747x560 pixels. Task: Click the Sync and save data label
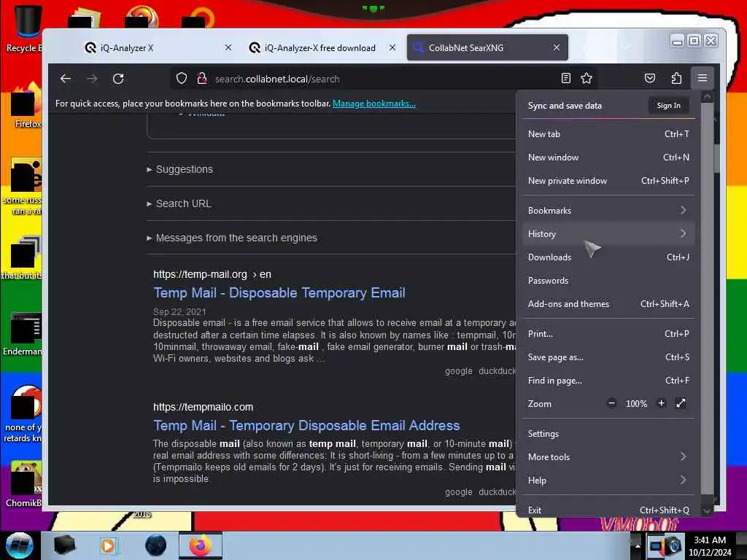point(565,106)
